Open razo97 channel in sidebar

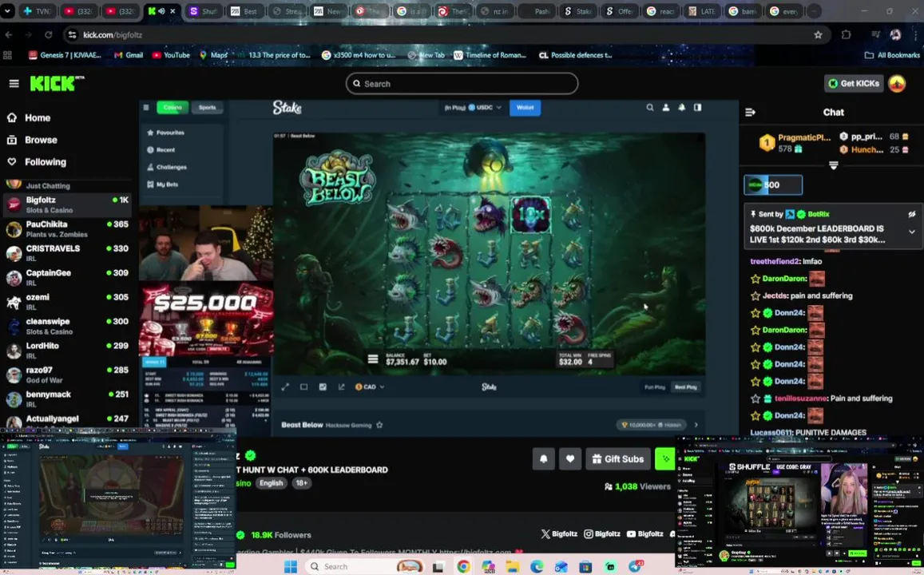point(67,375)
